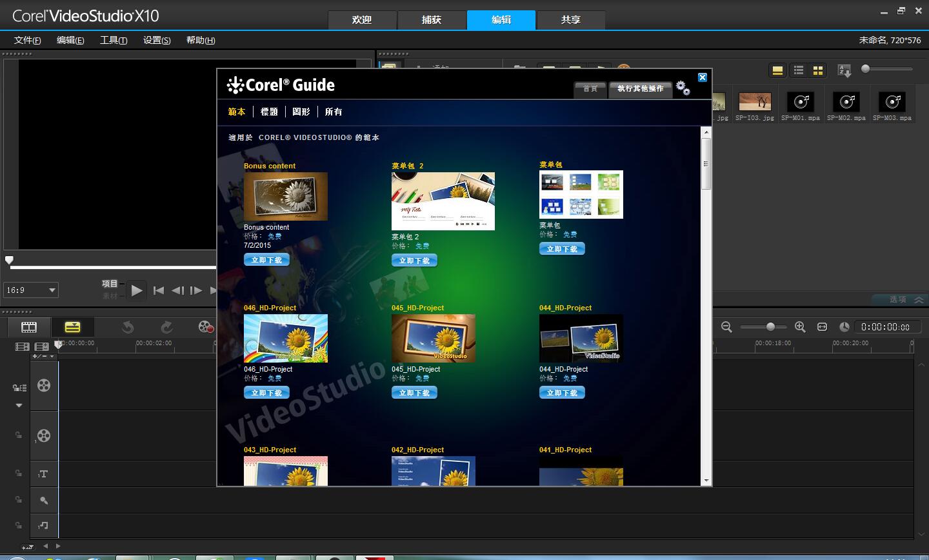Switch to the 欢迎 tab
The image size is (929, 560).
click(362, 20)
